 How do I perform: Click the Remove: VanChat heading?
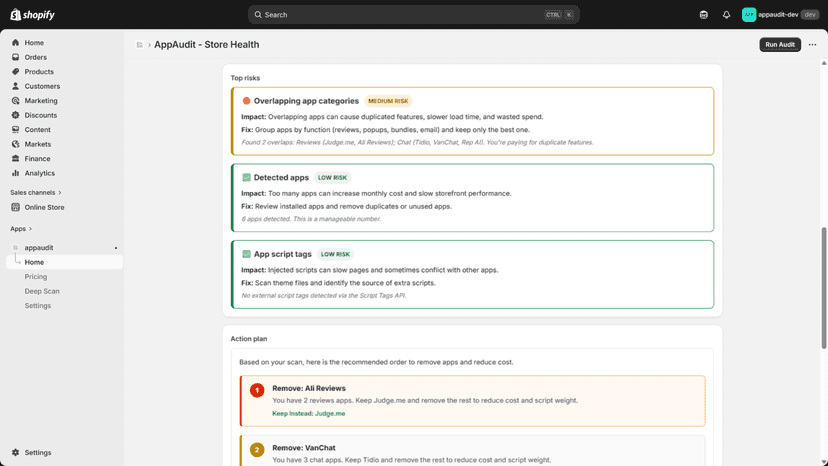coord(304,448)
